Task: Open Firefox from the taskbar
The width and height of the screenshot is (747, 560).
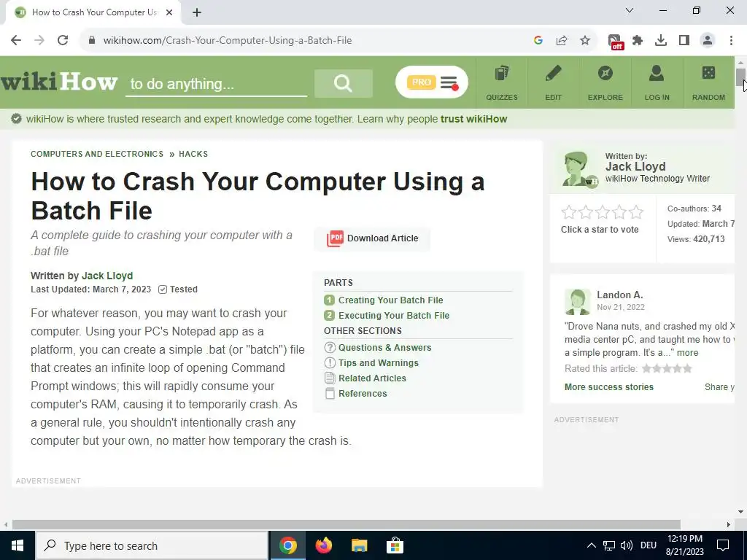Action: pos(323,545)
